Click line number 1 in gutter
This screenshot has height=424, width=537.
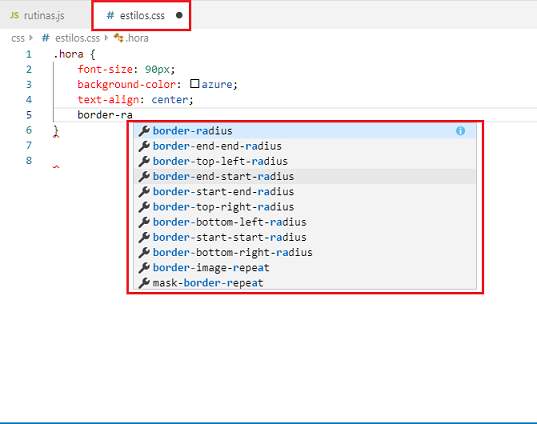[x=29, y=54]
